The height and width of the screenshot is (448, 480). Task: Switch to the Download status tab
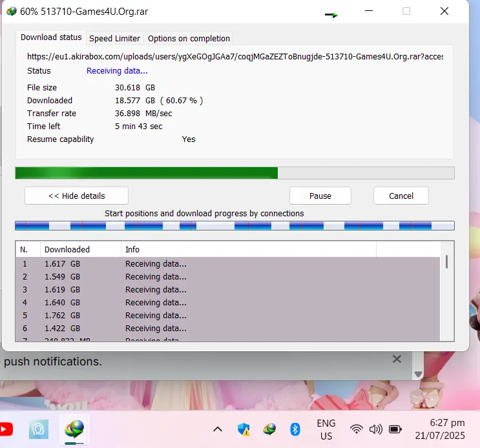coord(51,37)
